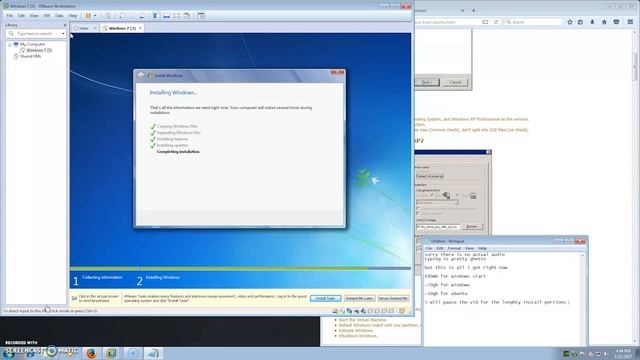Open the VM menu

click(x=47, y=16)
